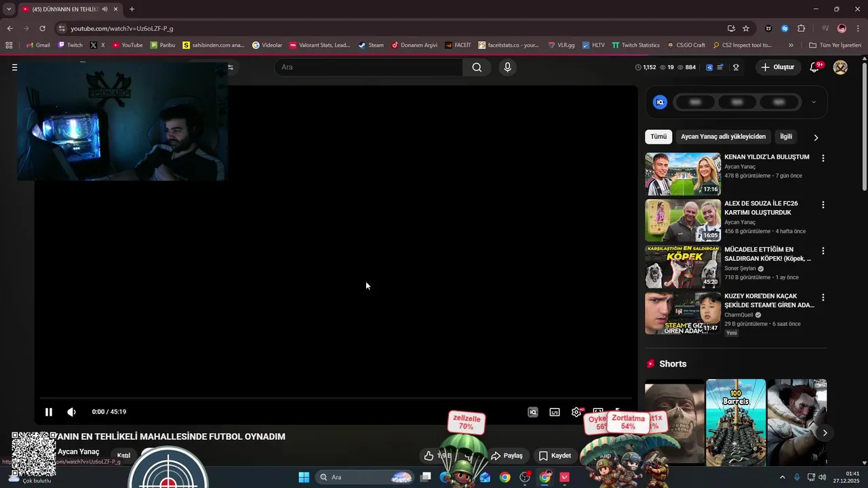Click the CharmQuell channel name

click(x=738, y=314)
